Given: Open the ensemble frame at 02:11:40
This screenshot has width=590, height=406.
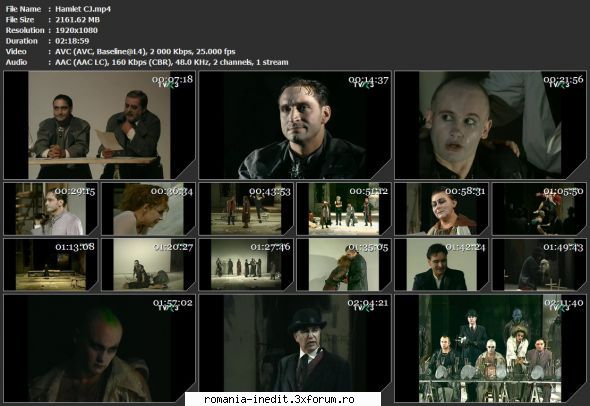Looking at the screenshot, I should pos(490,348).
